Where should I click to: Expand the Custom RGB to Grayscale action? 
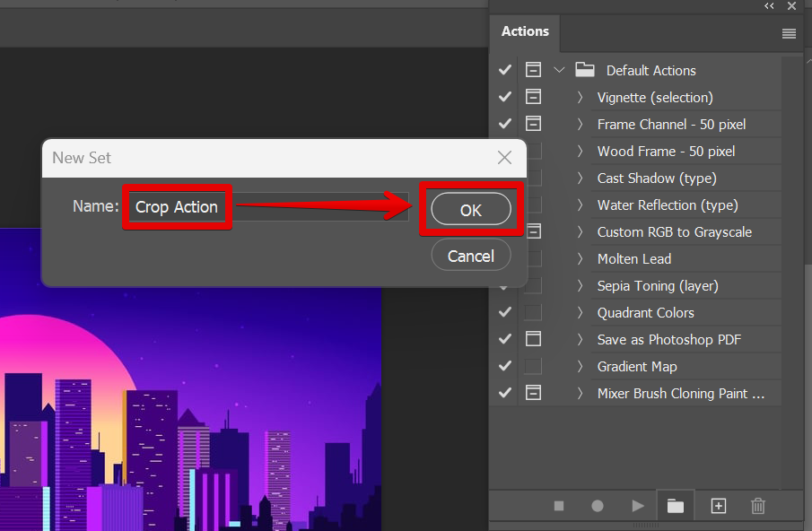pos(580,231)
